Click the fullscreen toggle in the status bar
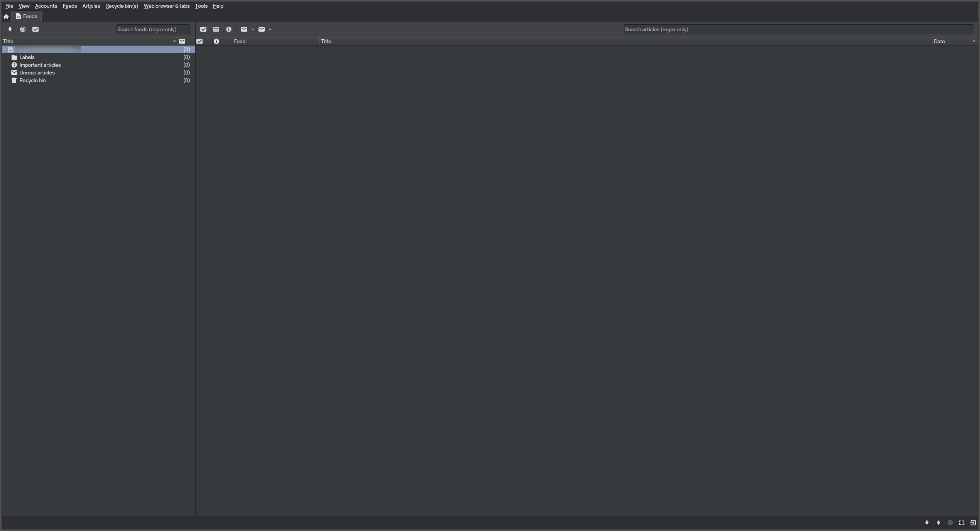The width and height of the screenshot is (980, 531). pyautogui.click(x=961, y=523)
